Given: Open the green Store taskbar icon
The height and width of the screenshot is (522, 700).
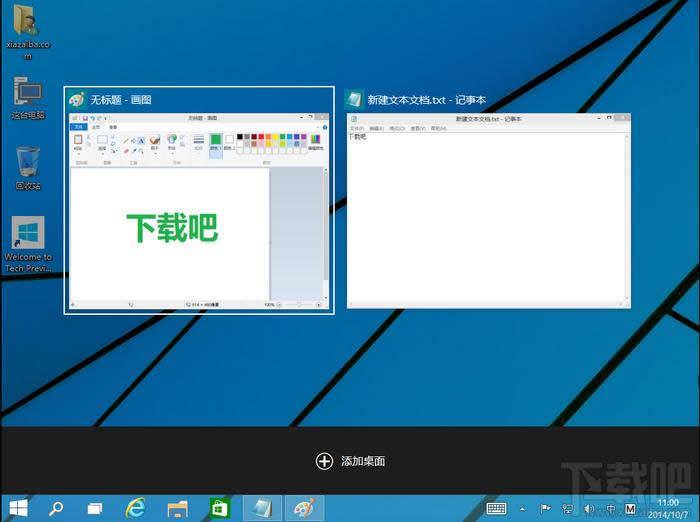Looking at the screenshot, I should click(219, 508).
